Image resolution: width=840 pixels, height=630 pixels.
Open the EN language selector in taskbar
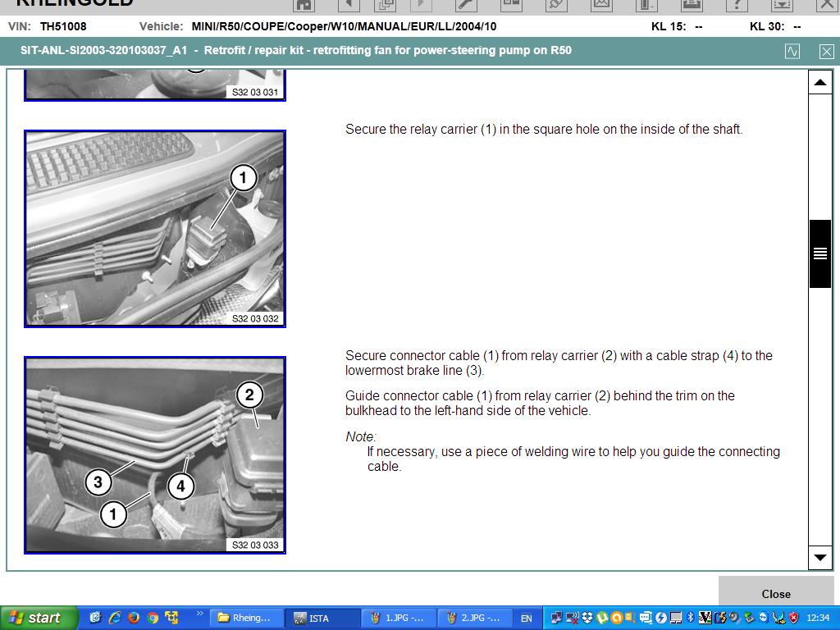526,618
